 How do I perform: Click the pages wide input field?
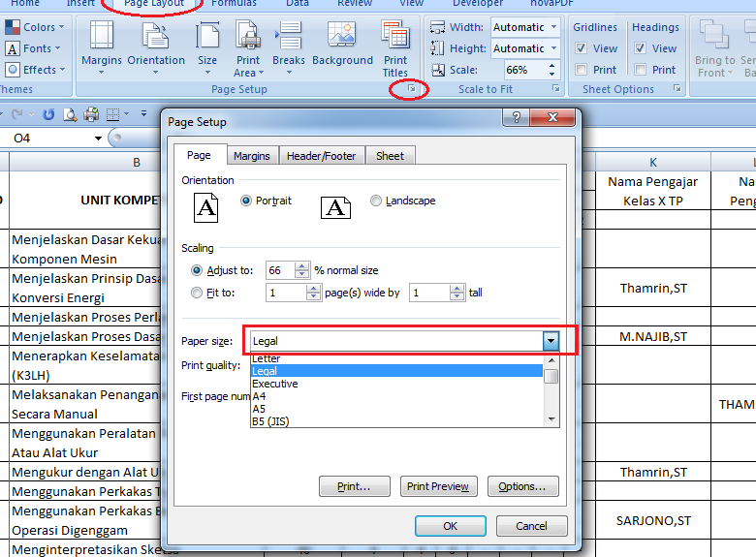coord(286,293)
